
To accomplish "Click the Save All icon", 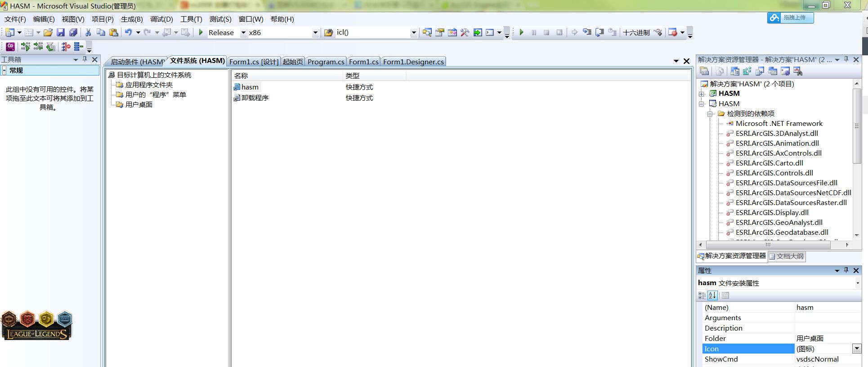I will tap(73, 32).
